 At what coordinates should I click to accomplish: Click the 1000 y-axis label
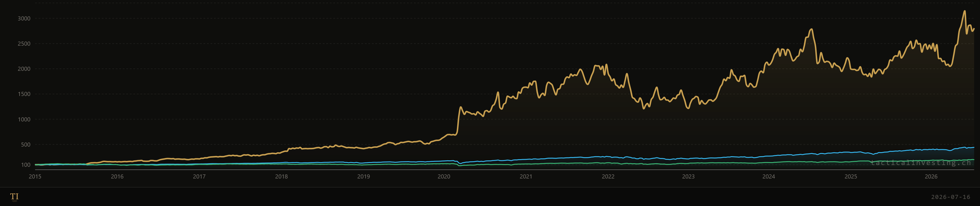click(x=24, y=119)
